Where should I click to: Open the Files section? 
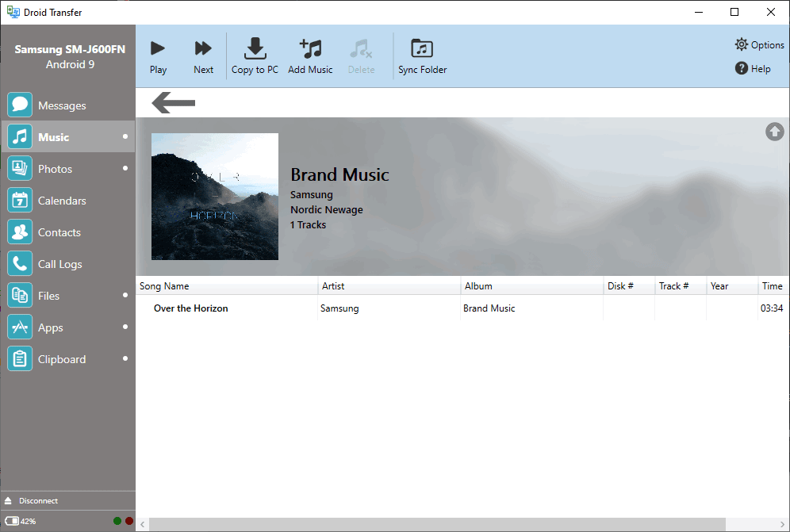click(68, 295)
